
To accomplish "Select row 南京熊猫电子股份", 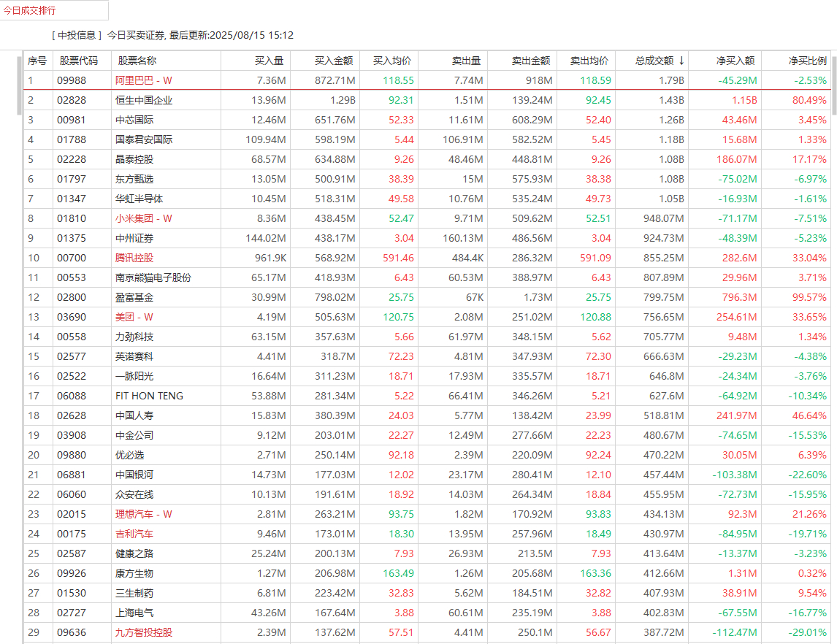I will tap(427, 278).
